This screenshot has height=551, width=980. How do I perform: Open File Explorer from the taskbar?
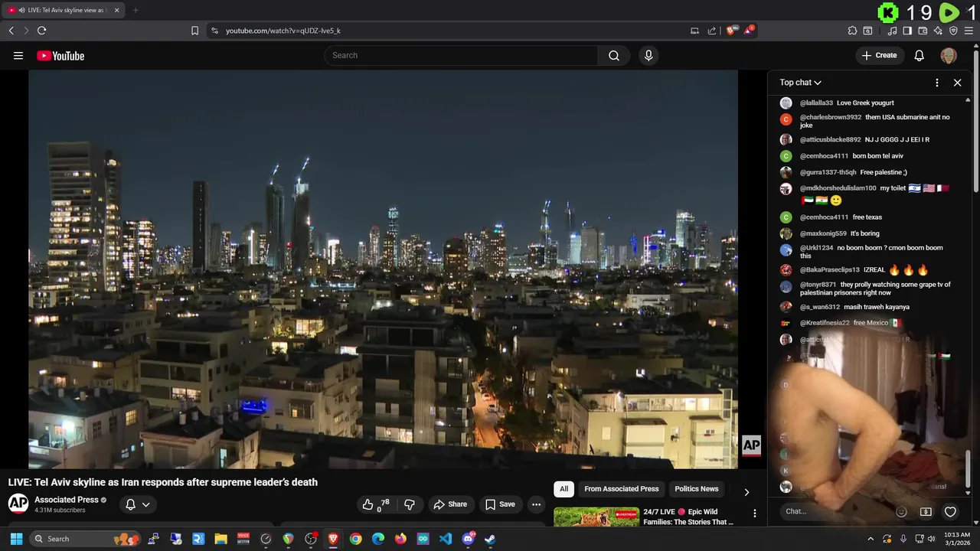tap(220, 539)
